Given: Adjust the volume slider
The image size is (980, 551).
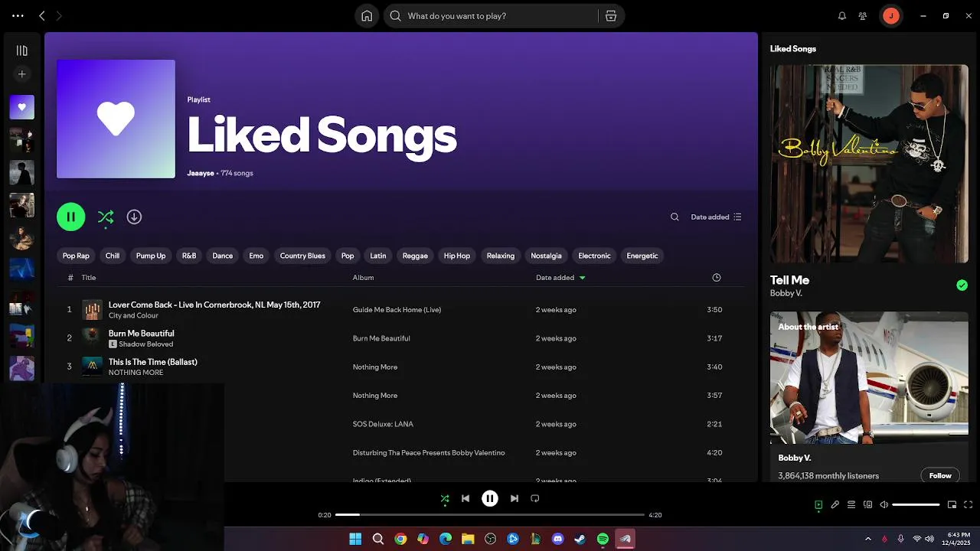Looking at the screenshot, I should pos(916,505).
